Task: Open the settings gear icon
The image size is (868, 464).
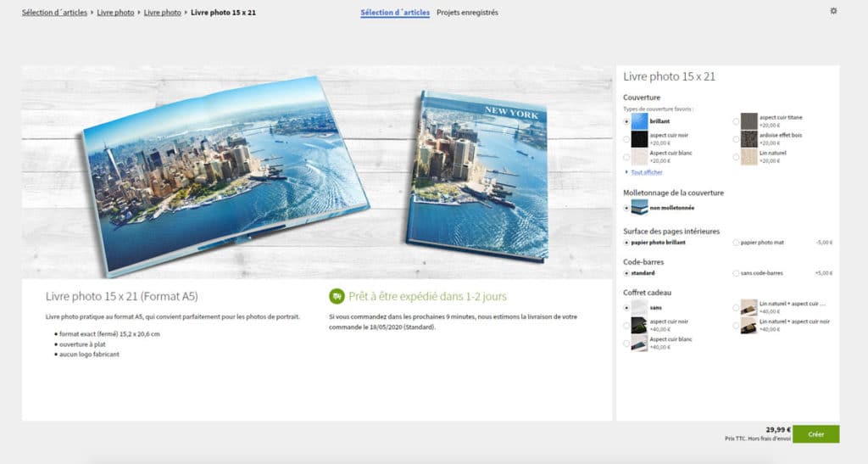Action: pos(833,11)
